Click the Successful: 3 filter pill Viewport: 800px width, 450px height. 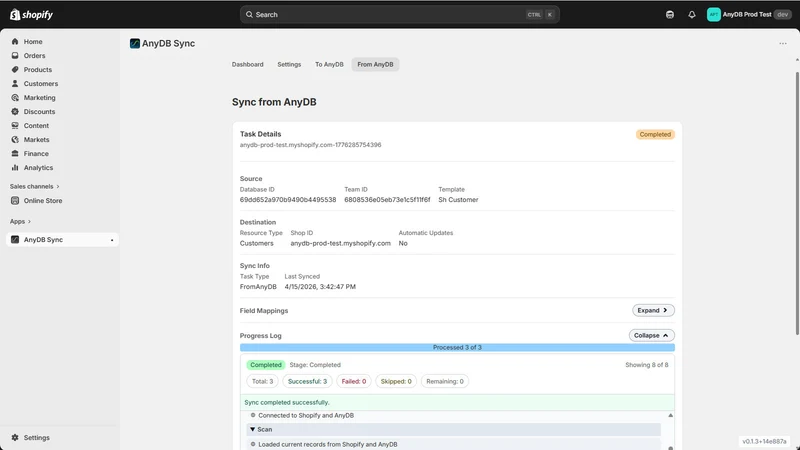point(307,381)
